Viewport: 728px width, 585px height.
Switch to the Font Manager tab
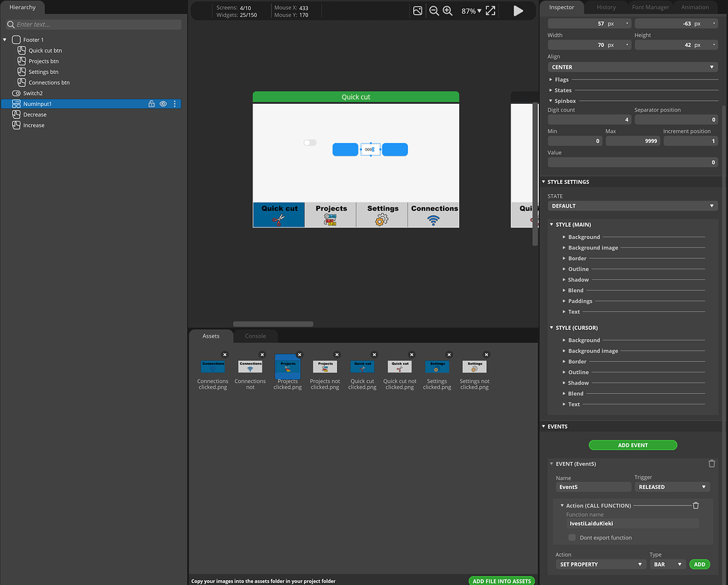coord(651,7)
